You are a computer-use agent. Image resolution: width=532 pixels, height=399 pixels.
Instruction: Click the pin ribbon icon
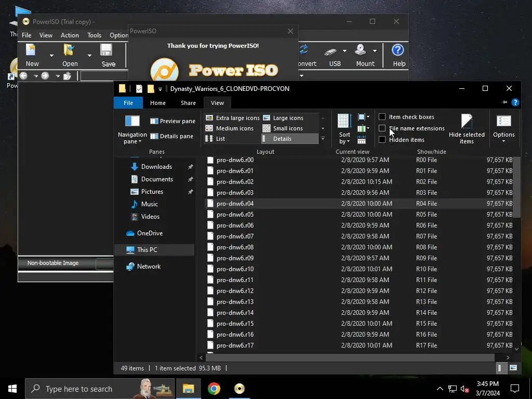[504, 102]
